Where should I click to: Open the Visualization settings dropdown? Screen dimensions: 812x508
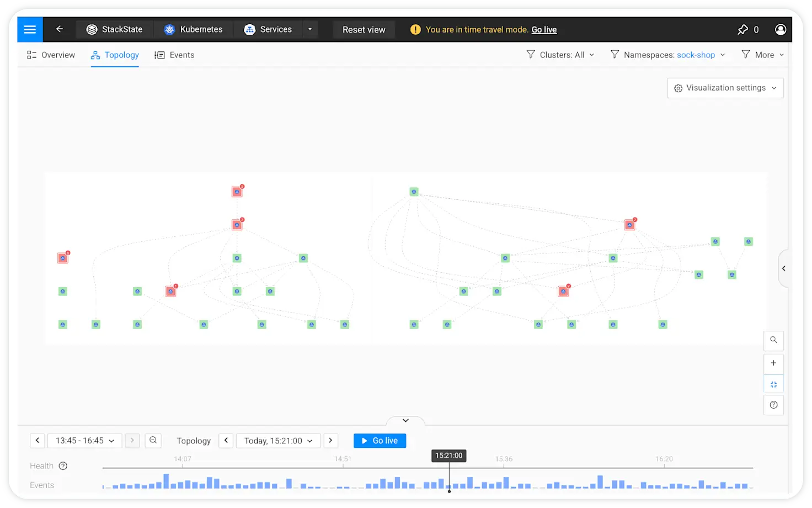click(x=725, y=88)
